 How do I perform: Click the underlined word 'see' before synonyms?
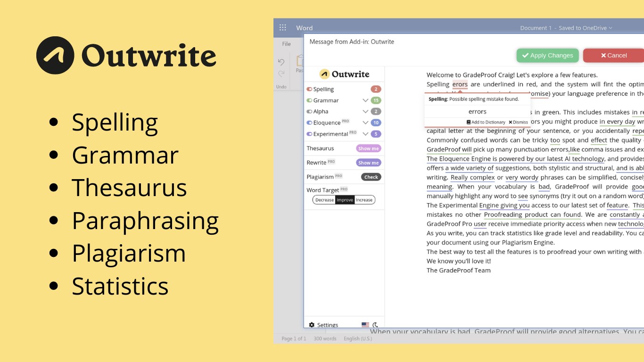(x=523, y=196)
